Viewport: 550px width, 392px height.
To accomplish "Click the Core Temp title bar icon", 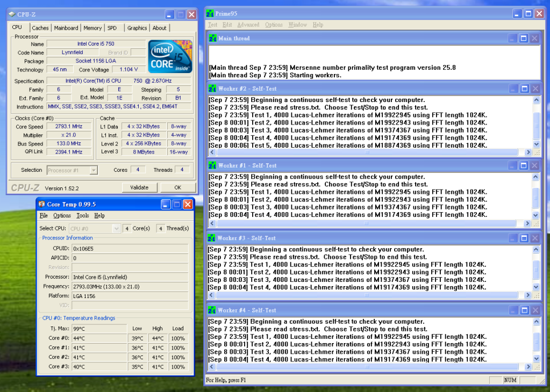I will 42,204.
